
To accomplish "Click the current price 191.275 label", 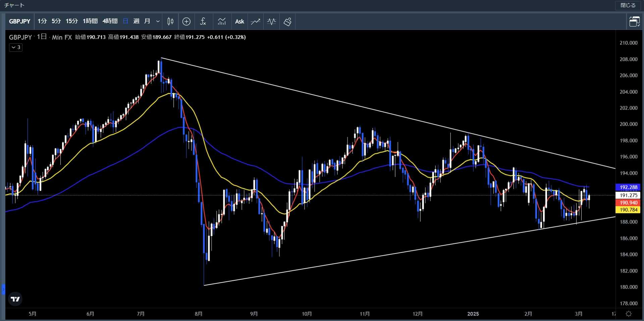I will tap(628, 195).
